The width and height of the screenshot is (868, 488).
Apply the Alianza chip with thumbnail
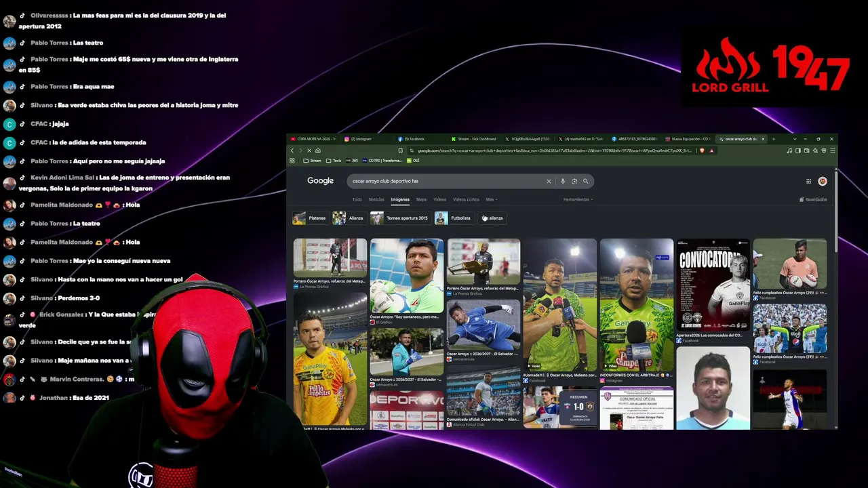click(349, 218)
